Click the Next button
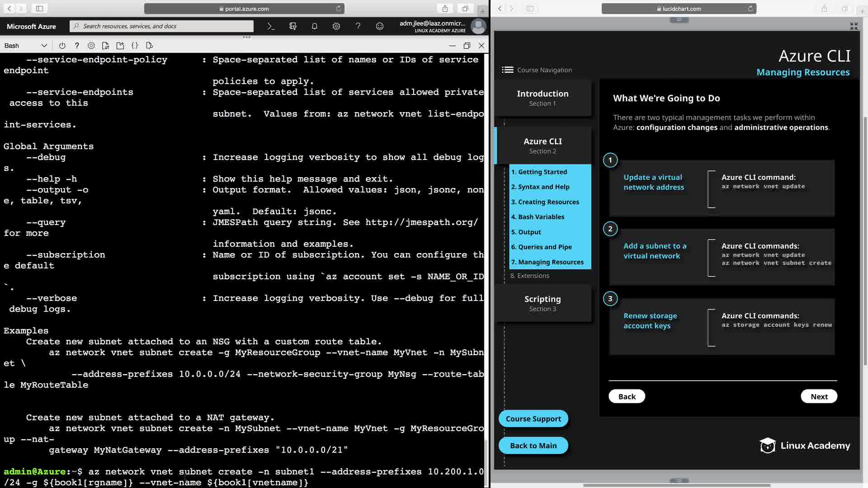This screenshot has width=868, height=488. [x=819, y=396]
